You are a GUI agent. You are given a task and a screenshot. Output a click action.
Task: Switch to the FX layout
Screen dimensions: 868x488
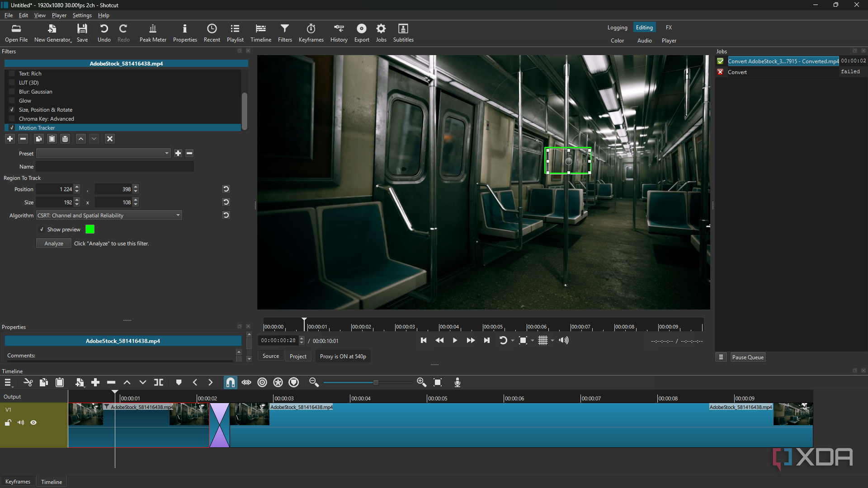[x=669, y=28]
